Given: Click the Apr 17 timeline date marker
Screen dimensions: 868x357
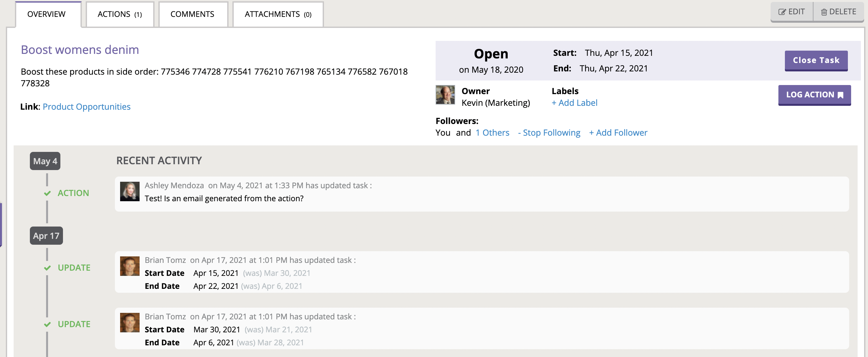Looking at the screenshot, I should pyautogui.click(x=46, y=236).
